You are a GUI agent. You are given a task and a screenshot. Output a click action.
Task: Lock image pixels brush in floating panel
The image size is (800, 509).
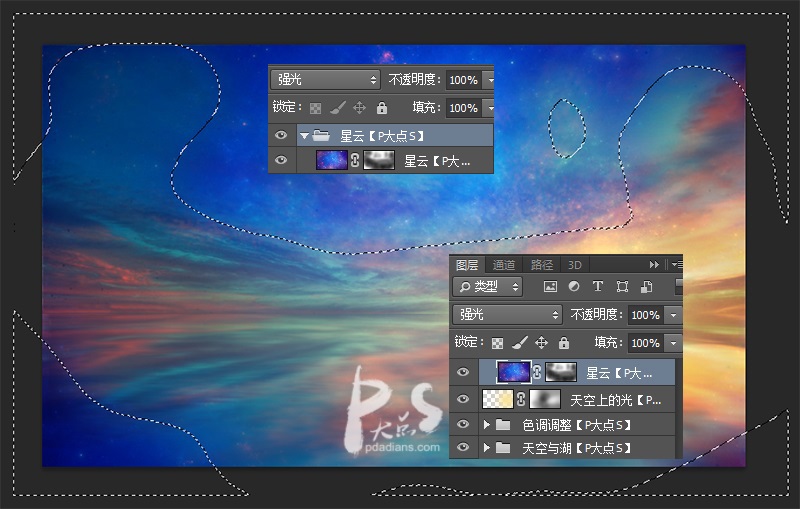[x=338, y=108]
